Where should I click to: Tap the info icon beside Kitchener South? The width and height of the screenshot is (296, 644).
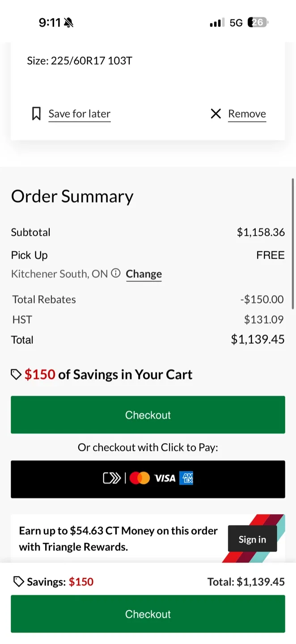click(116, 273)
